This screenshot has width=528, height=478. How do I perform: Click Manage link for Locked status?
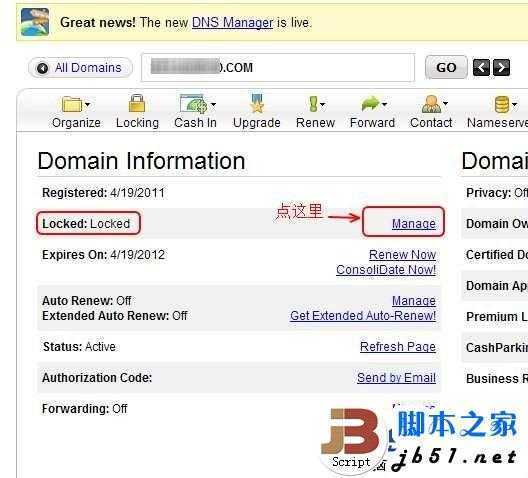(x=414, y=224)
